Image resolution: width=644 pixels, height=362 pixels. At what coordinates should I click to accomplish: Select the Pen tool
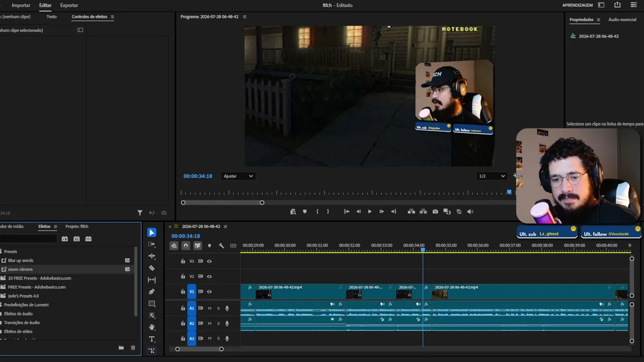152,292
